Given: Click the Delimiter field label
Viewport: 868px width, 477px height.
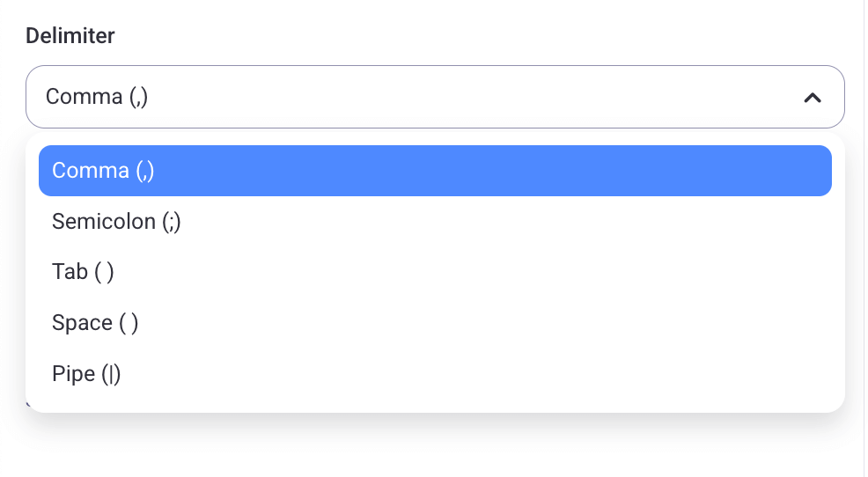Looking at the screenshot, I should coord(70,36).
